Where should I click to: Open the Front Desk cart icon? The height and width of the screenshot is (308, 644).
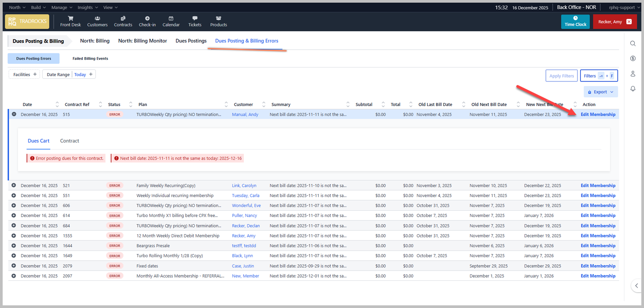coord(70,19)
